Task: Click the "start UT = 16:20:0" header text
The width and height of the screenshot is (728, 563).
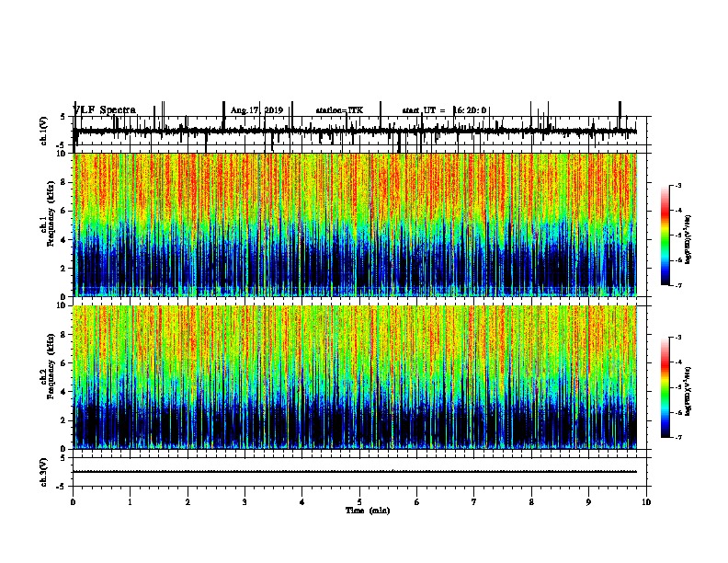Action: tap(444, 110)
